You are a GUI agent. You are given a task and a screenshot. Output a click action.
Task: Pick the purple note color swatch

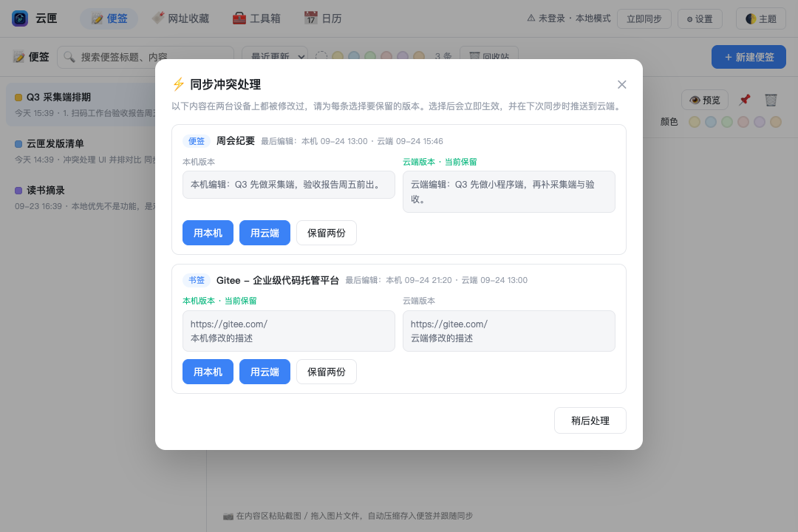(760, 122)
